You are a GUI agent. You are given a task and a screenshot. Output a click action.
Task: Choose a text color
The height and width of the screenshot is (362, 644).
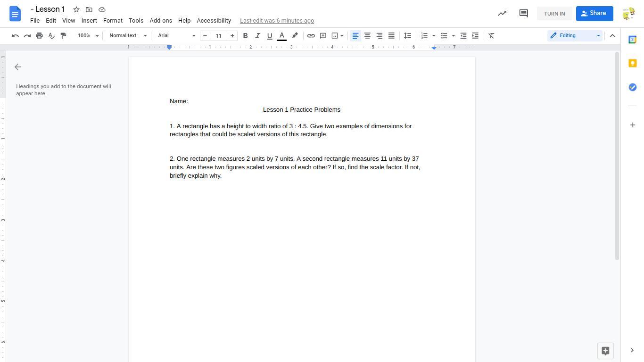tap(282, 36)
